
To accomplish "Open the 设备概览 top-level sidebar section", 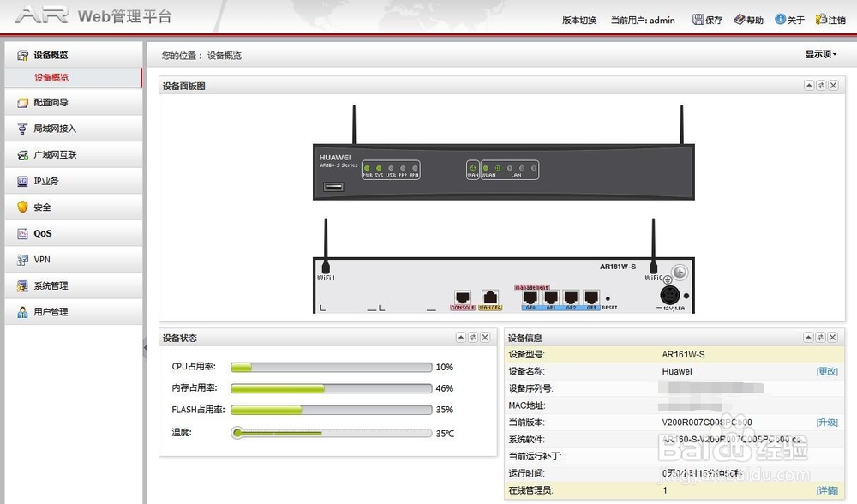I will click(73, 55).
